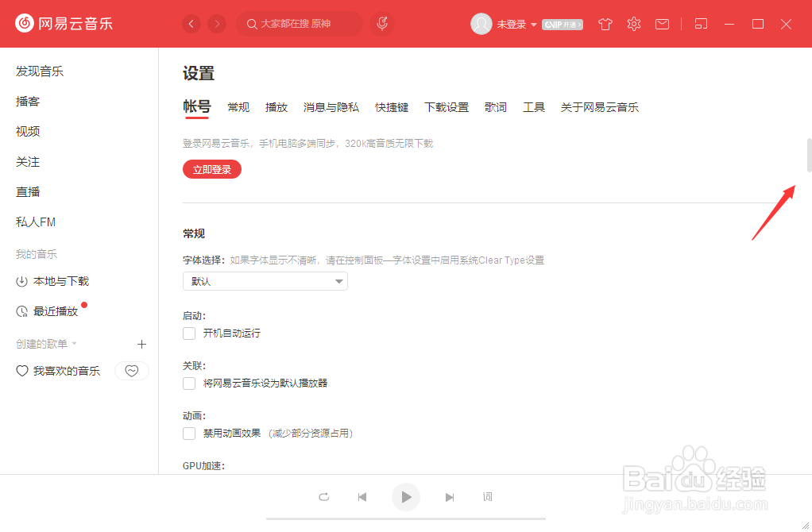
Task: Click the heart icon beside 我喜欢的音乐
Action: 21,371
